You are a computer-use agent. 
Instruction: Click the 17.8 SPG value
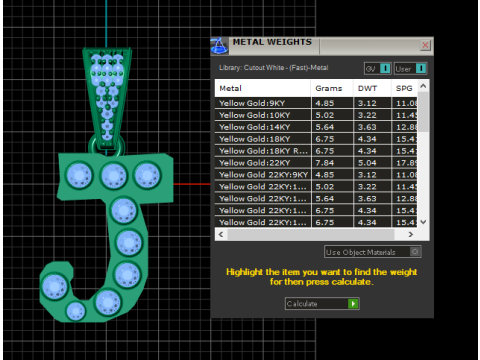406,163
